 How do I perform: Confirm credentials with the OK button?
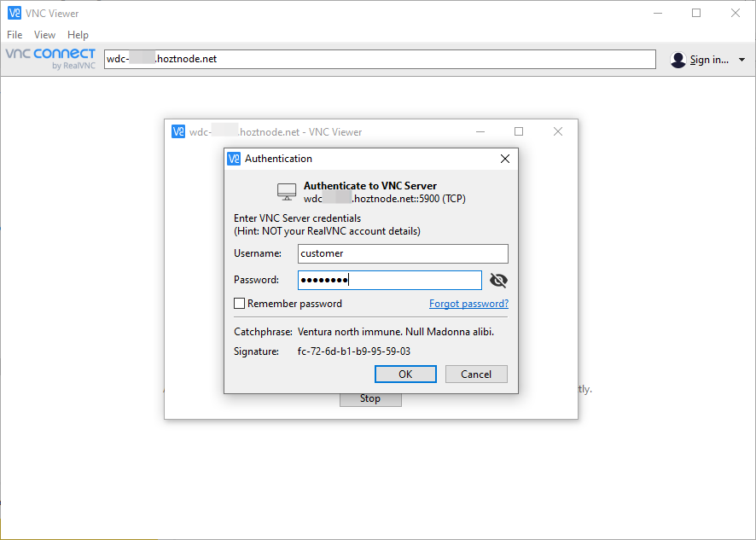(x=405, y=375)
